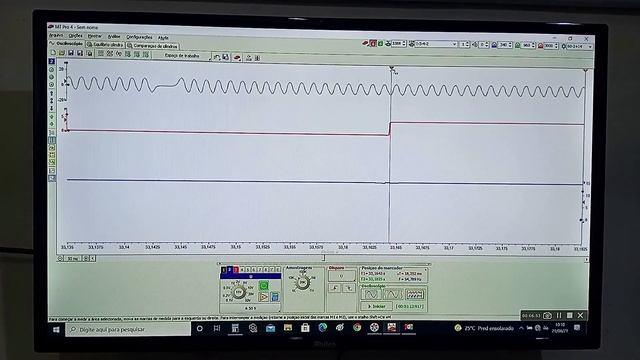Click the green channel icon in top-right toolbar
This screenshot has height=360, width=640.
(x=380, y=43)
